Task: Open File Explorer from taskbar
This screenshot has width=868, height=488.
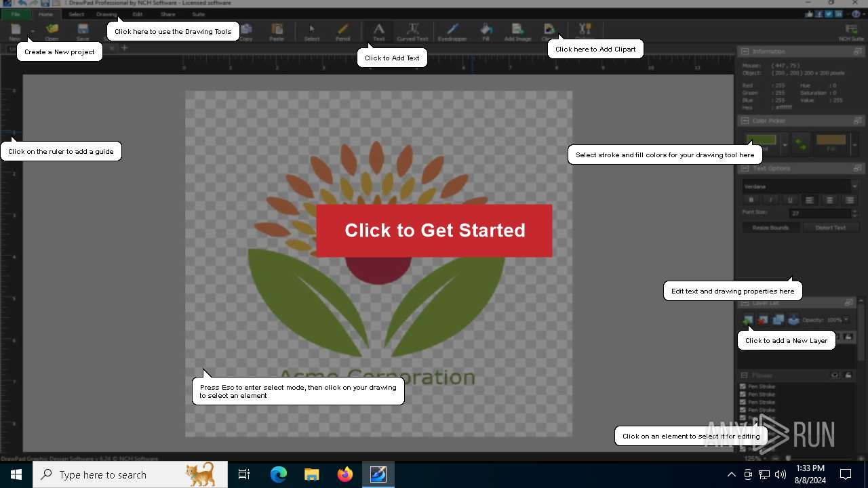Action: 312,474
